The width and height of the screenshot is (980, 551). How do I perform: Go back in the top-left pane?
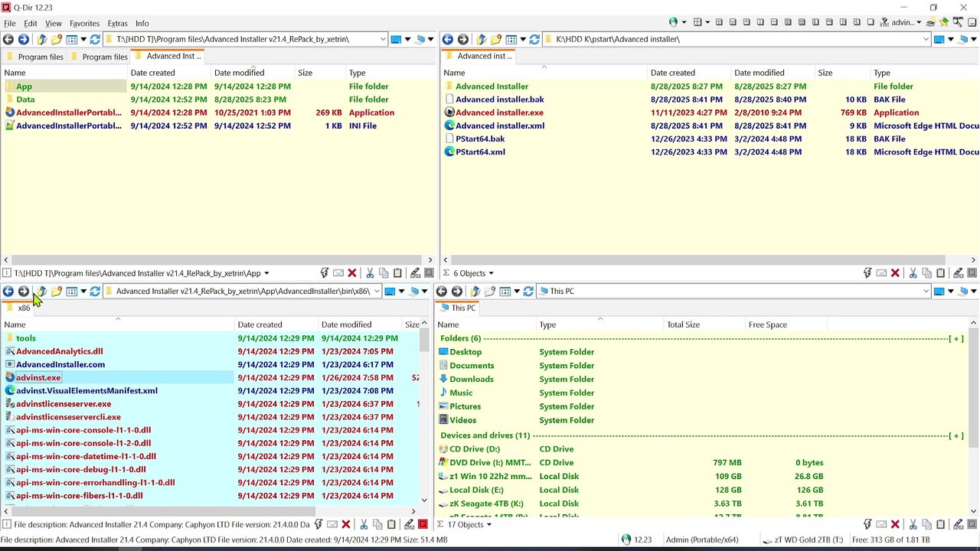8,39
